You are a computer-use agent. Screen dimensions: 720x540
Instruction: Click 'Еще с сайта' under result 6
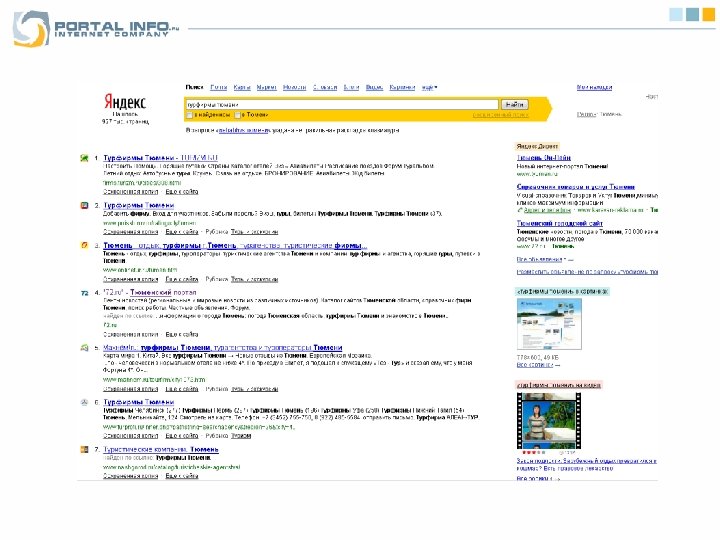pyautogui.click(x=182, y=436)
